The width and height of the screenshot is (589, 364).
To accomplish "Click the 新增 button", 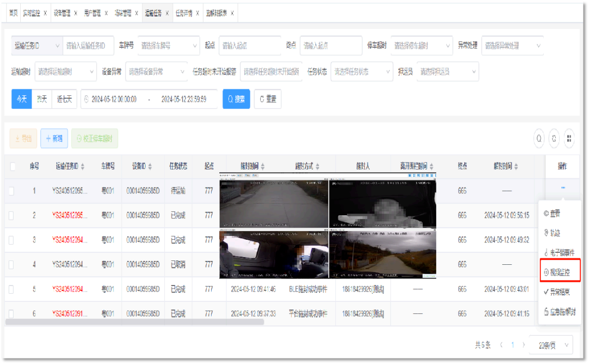I will 54,138.
